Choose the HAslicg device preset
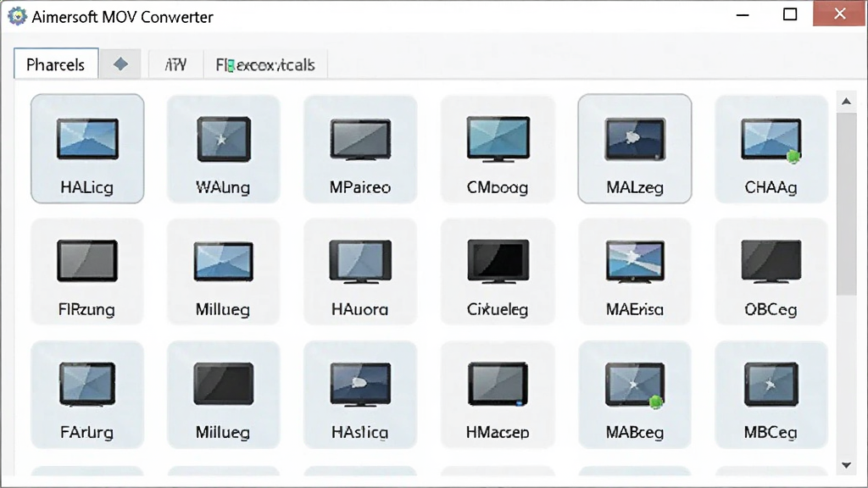 (x=360, y=395)
